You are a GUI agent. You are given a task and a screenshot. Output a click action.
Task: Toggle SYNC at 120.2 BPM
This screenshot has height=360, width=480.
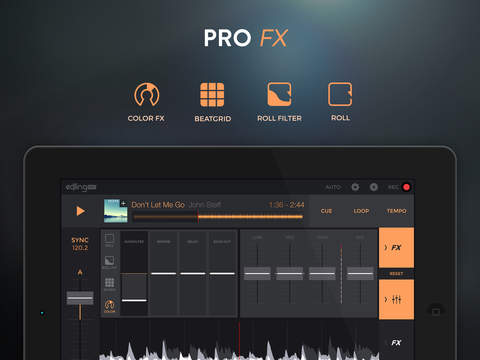tap(80, 244)
